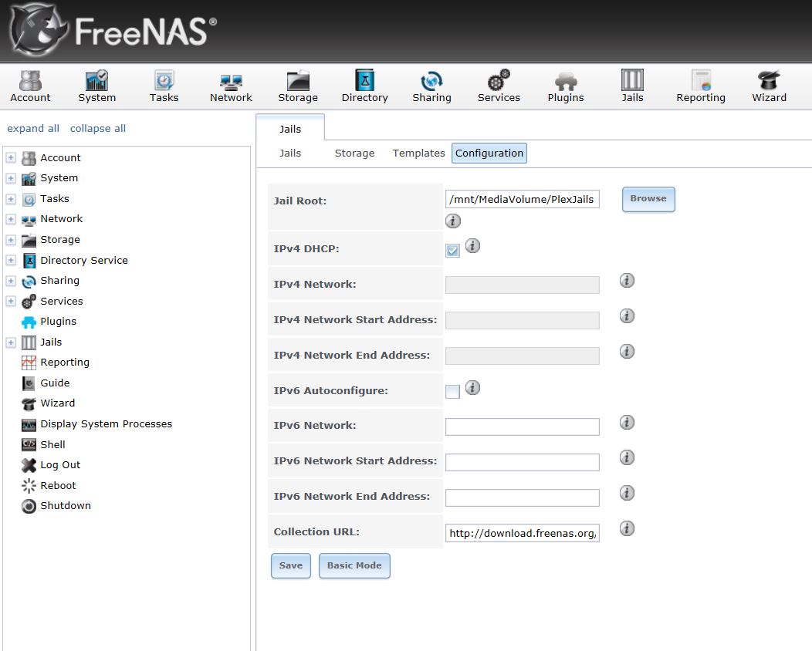Open Reporting in the top toolbar
The image size is (812, 651).
tap(701, 86)
